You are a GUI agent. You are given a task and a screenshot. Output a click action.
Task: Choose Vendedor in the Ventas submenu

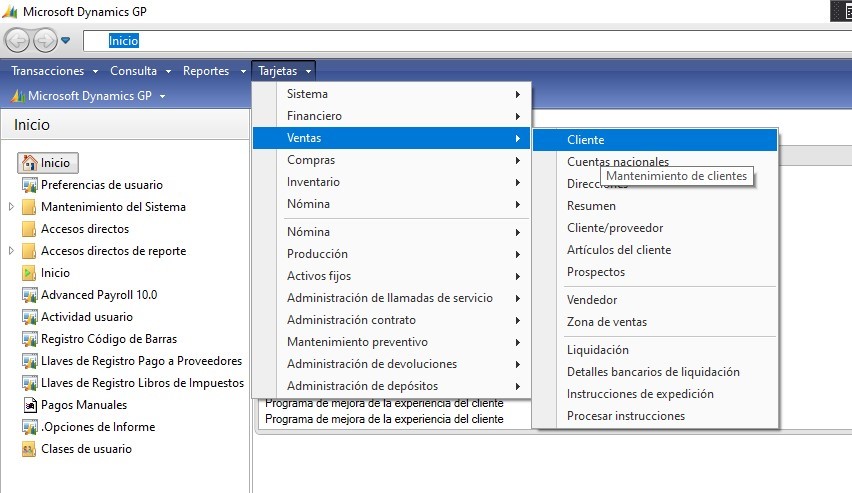click(655, 300)
